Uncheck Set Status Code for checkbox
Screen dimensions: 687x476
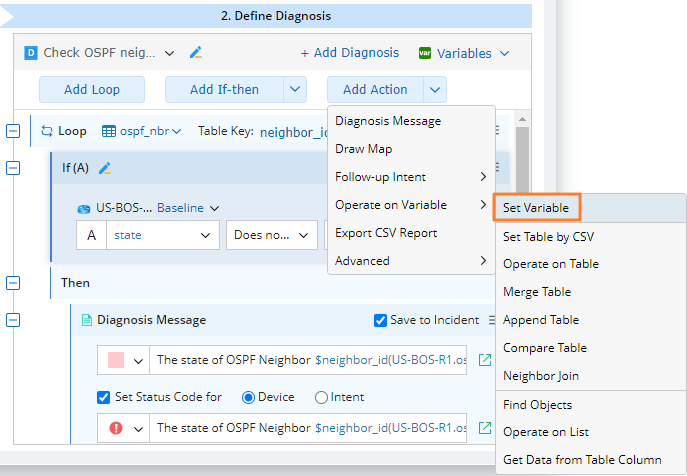click(x=103, y=397)
